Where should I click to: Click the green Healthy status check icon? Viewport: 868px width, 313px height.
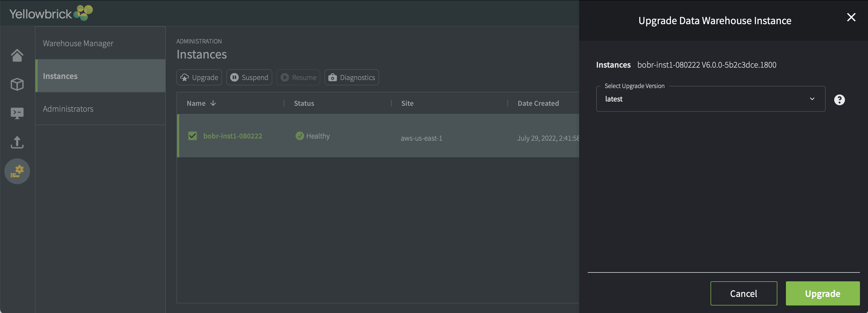tap(300, 136)
